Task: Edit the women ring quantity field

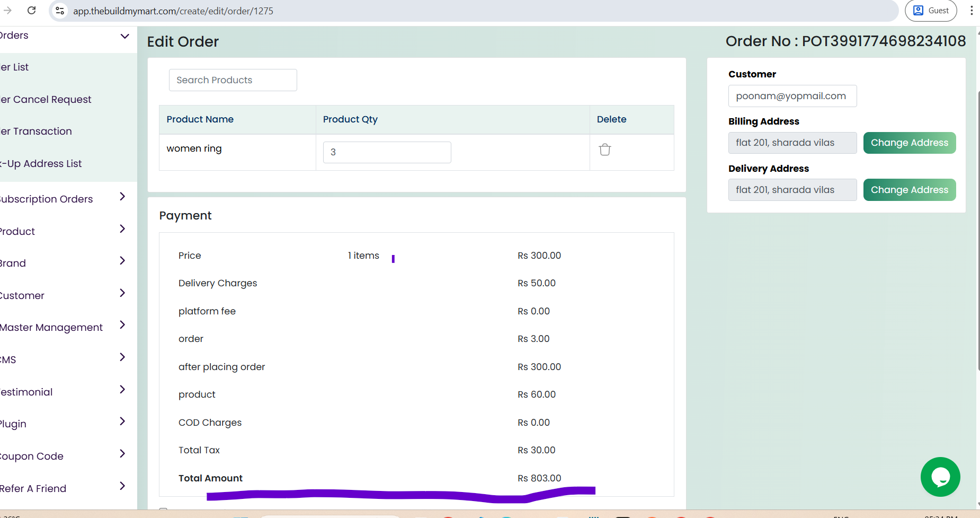Action: (387, 152)
